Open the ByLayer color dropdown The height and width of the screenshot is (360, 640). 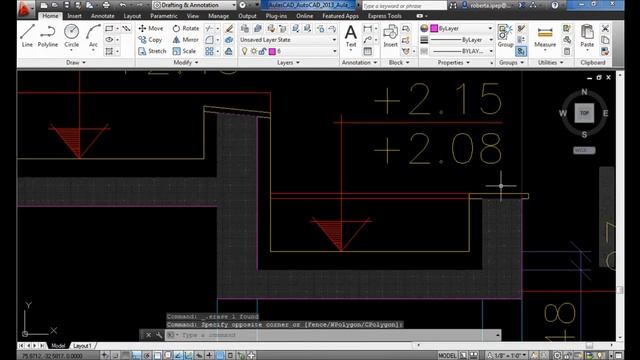click(462, 28)
